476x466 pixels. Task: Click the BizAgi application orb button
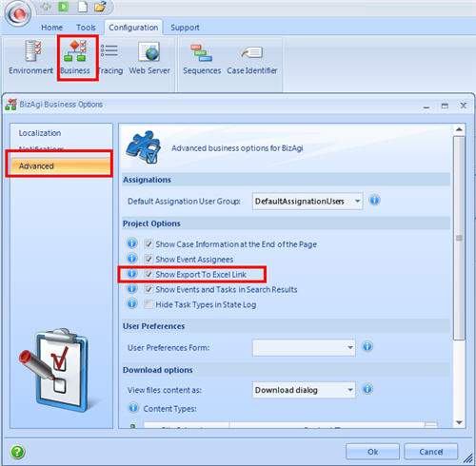click(x=19, y=13)
